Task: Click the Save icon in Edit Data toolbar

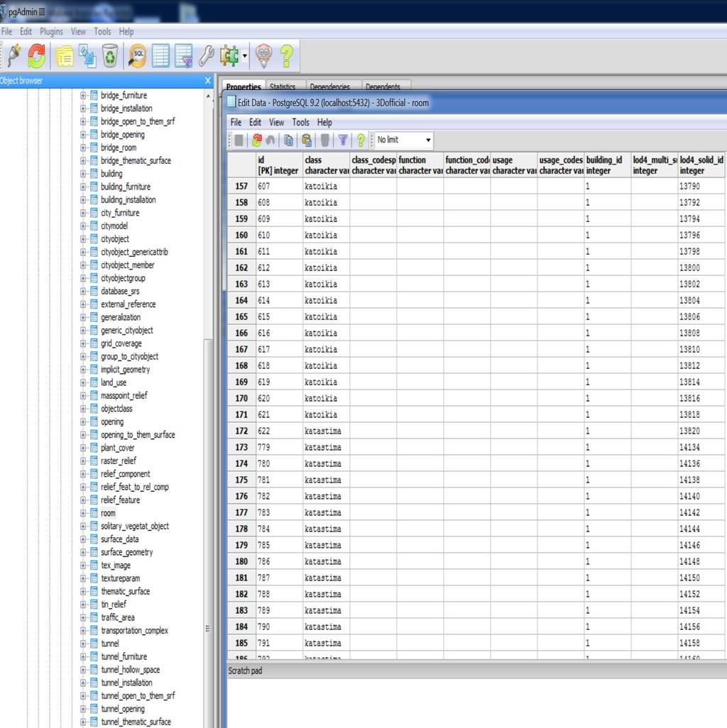Action: 239,140
